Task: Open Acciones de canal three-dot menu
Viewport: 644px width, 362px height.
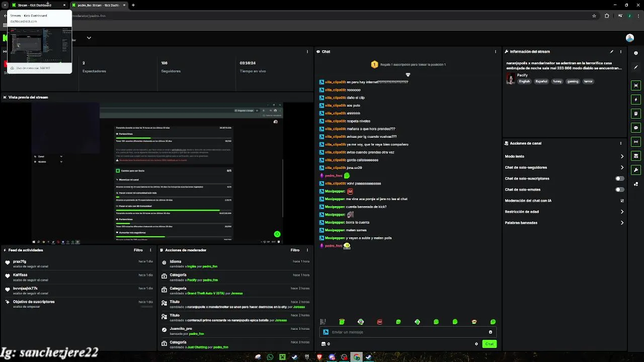Action: (x=621, y=143)
